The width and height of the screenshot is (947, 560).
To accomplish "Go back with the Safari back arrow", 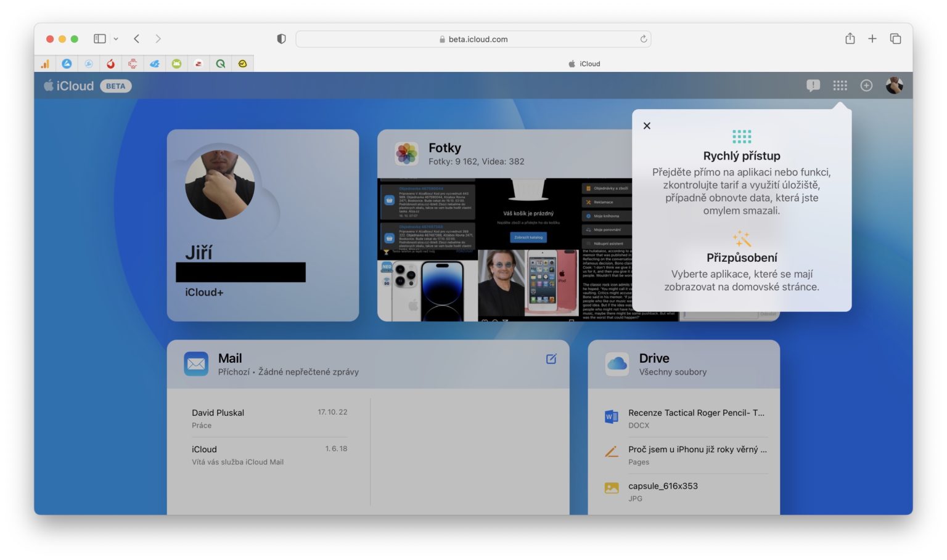I will pos(136,39).
